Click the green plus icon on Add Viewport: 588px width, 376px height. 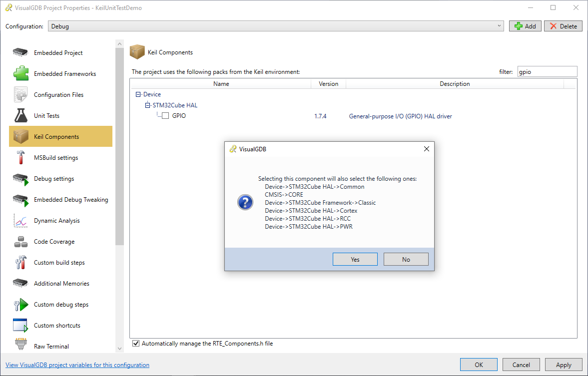518,26
